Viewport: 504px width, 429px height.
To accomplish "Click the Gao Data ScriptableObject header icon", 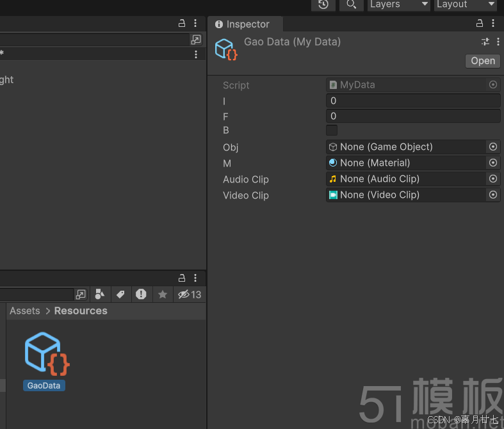I will click(226, 49).
